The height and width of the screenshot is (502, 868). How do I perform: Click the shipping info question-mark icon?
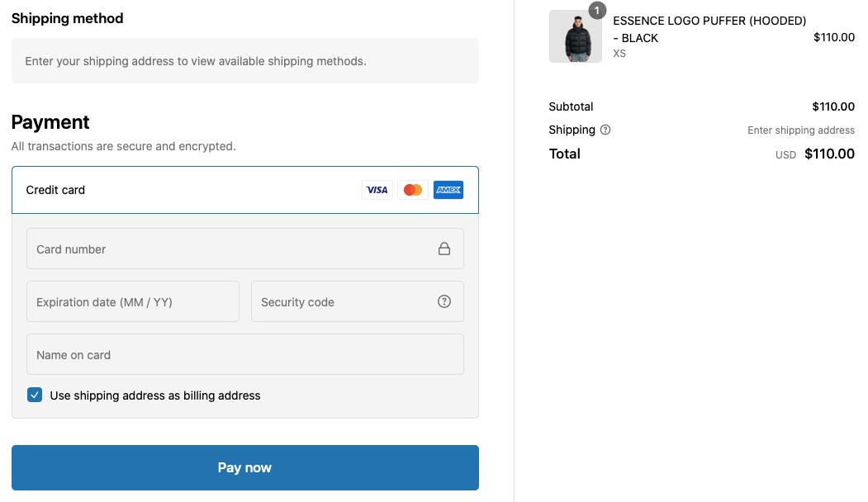tap(605, 130)
